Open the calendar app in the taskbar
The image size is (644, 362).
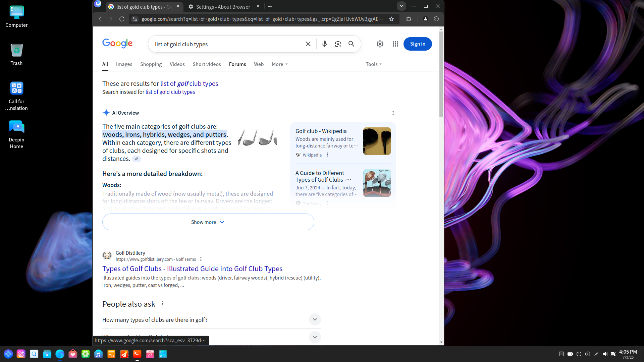coord(150,354)
